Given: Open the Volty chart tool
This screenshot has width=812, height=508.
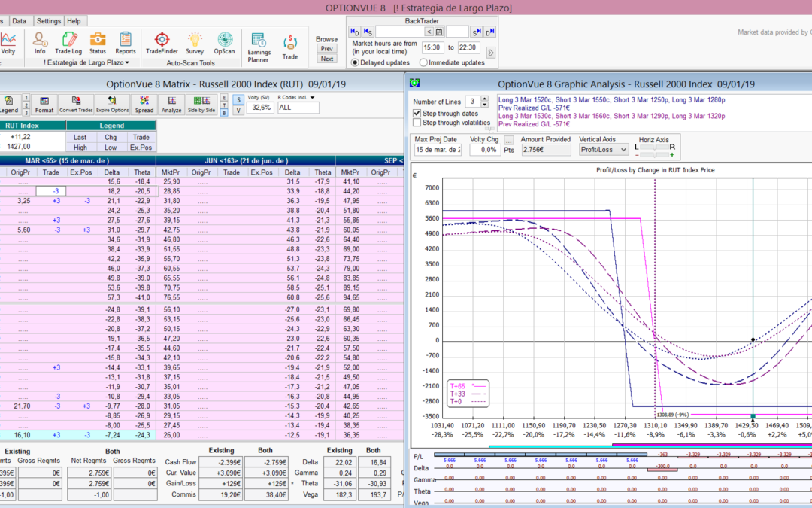Looking at the screenshot, I should pyautogui.click(x=8, y=43).
